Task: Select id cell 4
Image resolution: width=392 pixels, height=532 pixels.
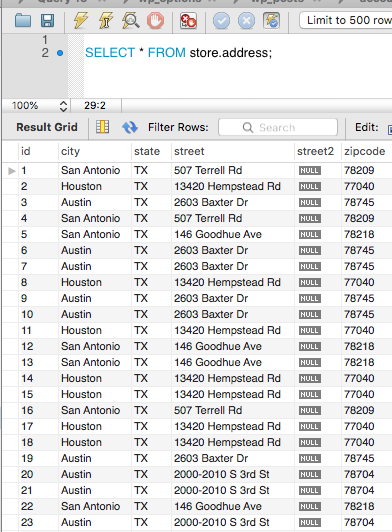Action: [x=38, y=218]
